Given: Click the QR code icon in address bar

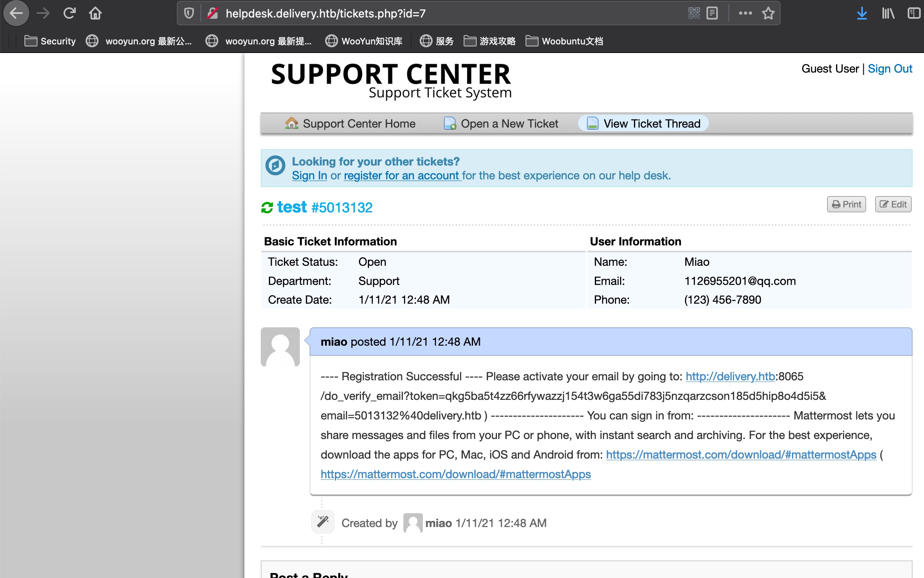Looking at the screenshot, I should [694, 13].
